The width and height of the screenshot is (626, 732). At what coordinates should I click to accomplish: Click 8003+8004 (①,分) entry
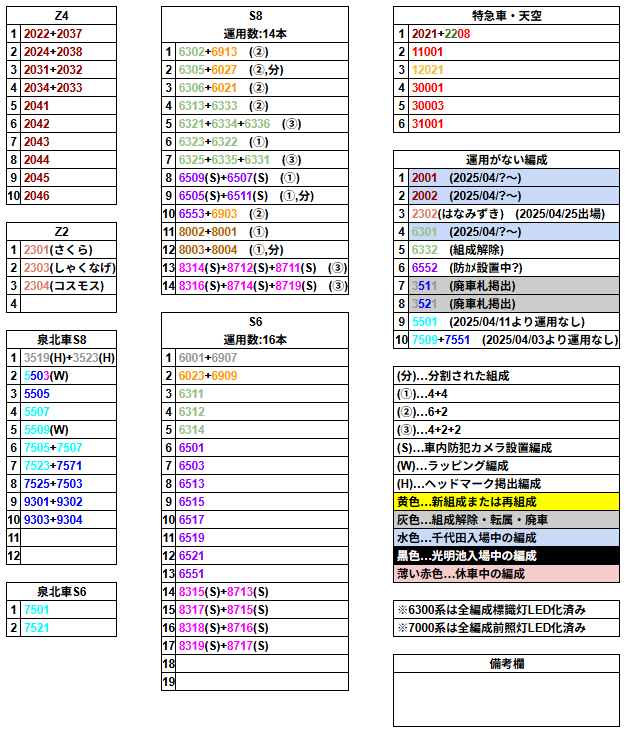coord(262,250)
